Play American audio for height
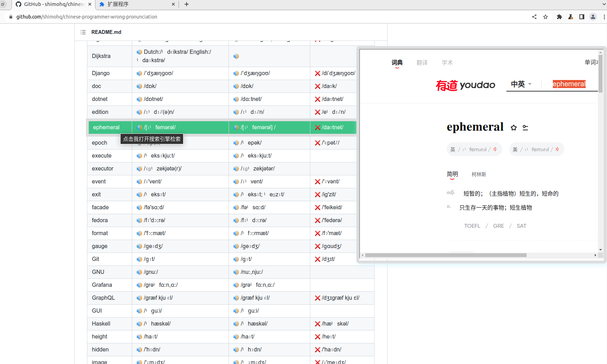Viewport: 607px width, 364px height. (236, 337)
